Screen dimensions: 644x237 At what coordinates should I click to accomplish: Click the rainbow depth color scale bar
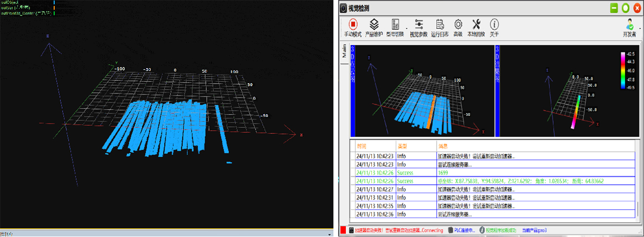[x=623, y=70]
